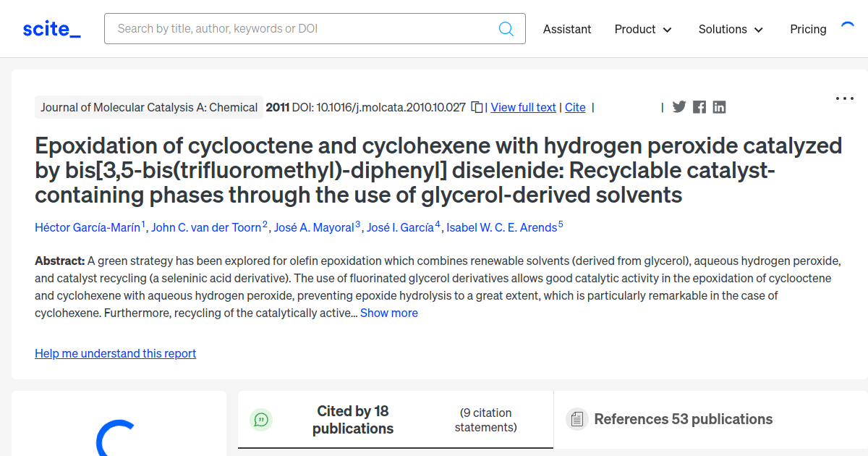Open the three-dot more options menu
Image resolution: width=868 pixels, height=456 pixels.
(x=845, y=98)
